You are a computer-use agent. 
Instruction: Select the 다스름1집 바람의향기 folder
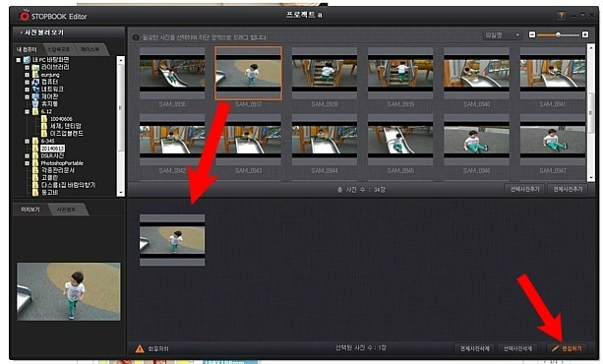point(68,185)
